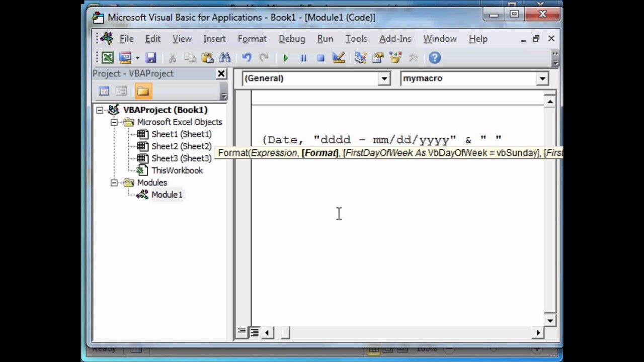
Task: Switch to Procedure View button
Action: tap(242, 332)
